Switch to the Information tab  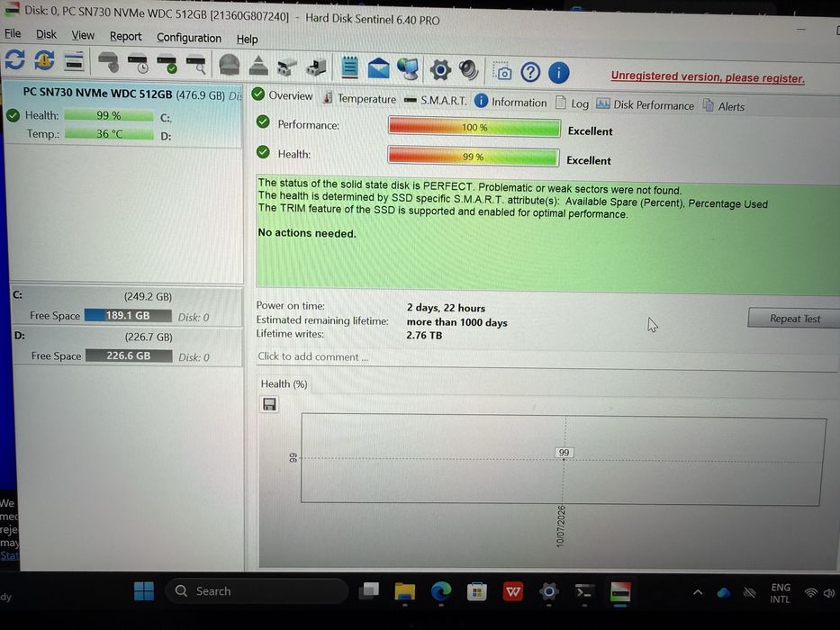click(x=511, y=102)
